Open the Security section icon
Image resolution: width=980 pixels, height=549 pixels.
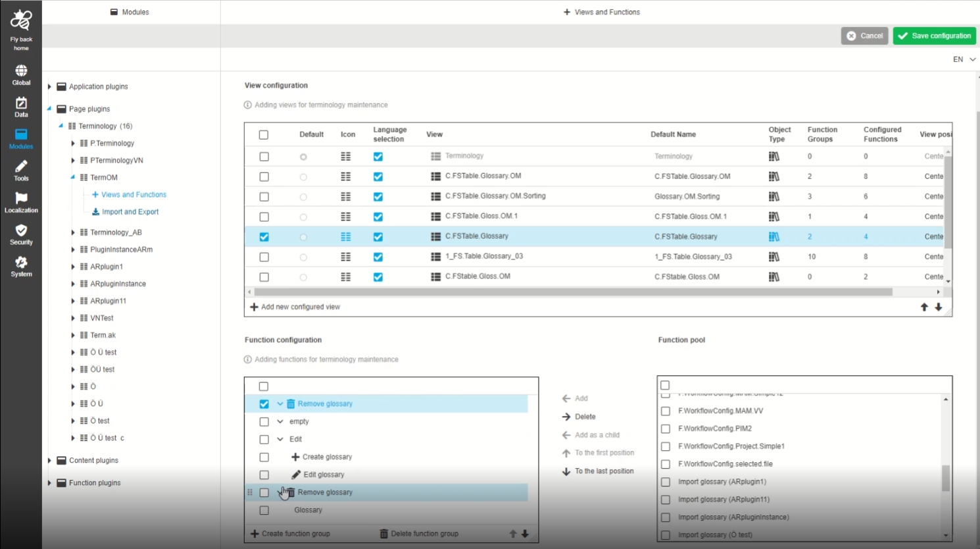point(21,234)
